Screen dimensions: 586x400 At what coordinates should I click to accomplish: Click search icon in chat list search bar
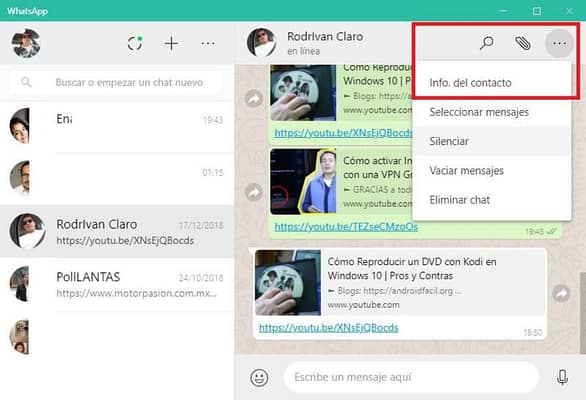pos(26,82)
